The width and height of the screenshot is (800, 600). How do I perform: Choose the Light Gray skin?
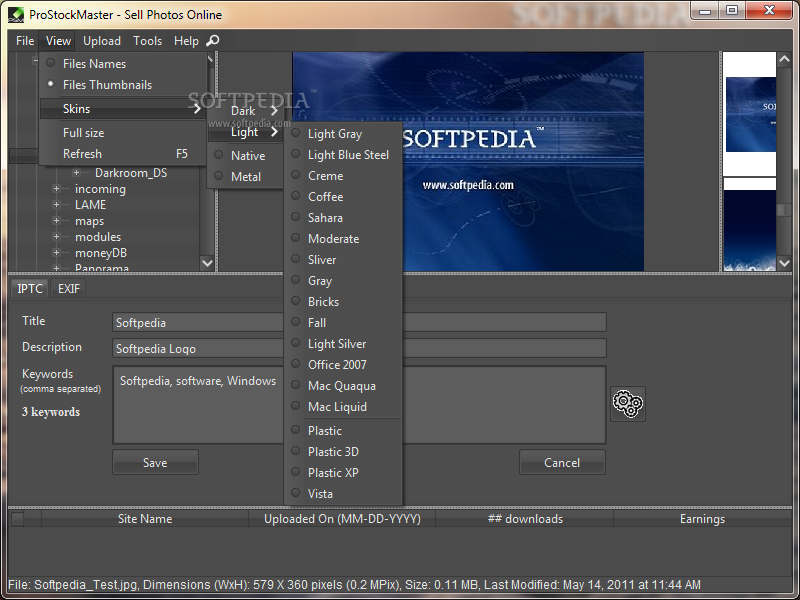[x=343, y=134]
